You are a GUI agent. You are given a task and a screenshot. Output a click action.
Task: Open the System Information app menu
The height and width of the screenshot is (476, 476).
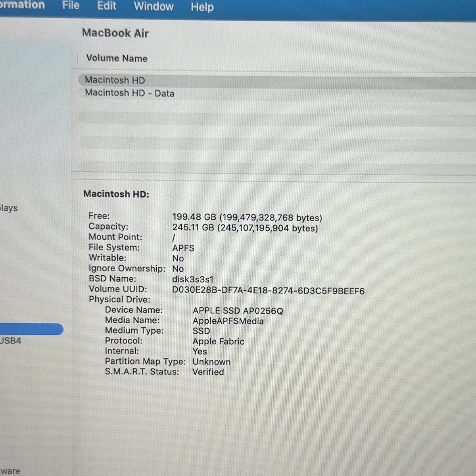coord(22,5)
